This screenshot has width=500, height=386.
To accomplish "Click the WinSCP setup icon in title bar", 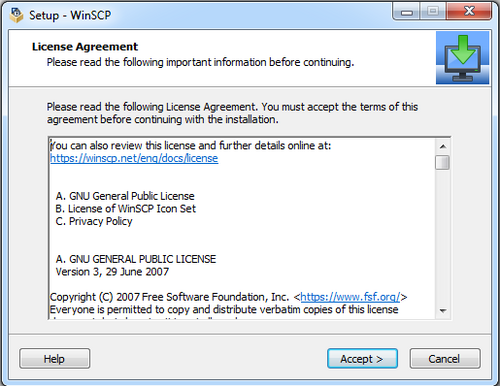I will pos(16,15).
